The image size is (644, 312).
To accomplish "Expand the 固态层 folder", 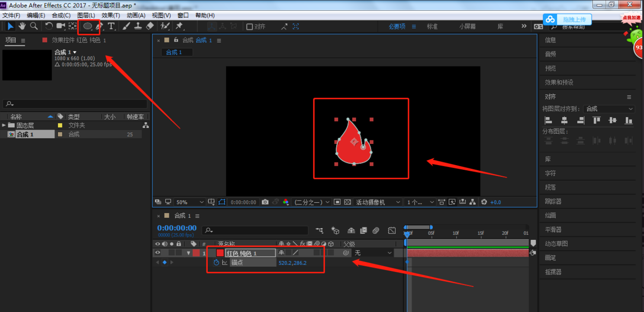I will pos(4,125).
